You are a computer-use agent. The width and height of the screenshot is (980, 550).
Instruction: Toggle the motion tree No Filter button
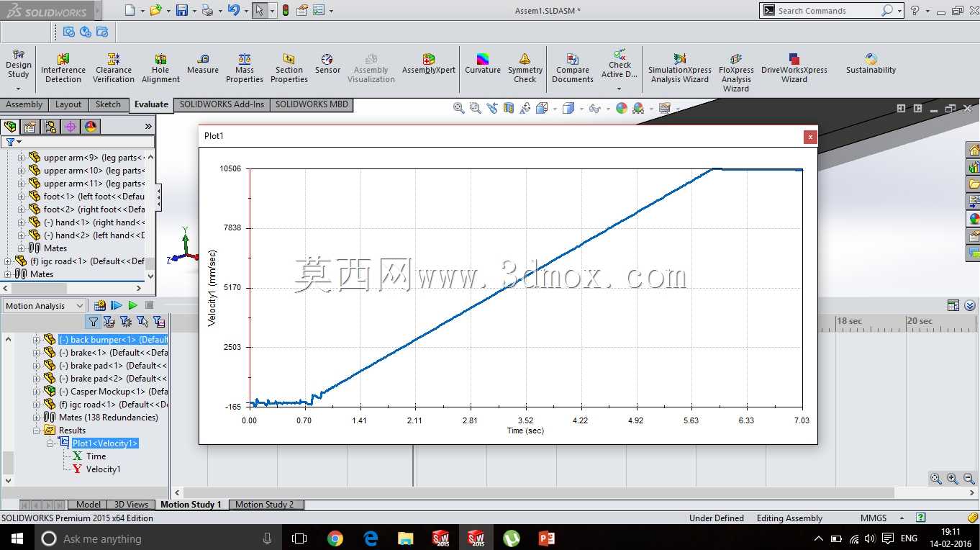point(94,322)
